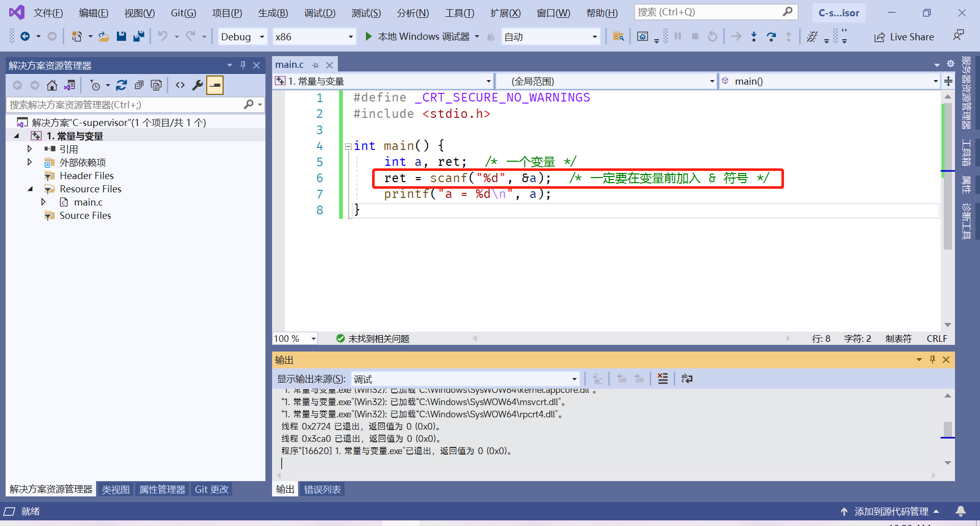Switch to the 类视图 tab
The image size is (980, 526).
point(115,489)
